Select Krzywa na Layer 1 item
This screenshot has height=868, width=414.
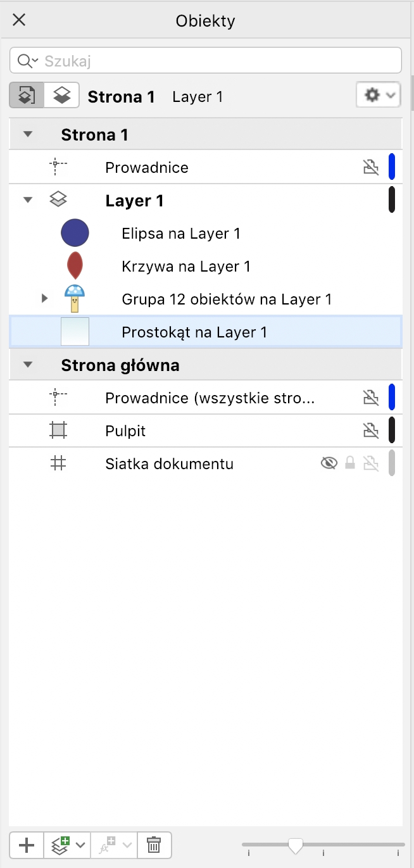point(186,267)
